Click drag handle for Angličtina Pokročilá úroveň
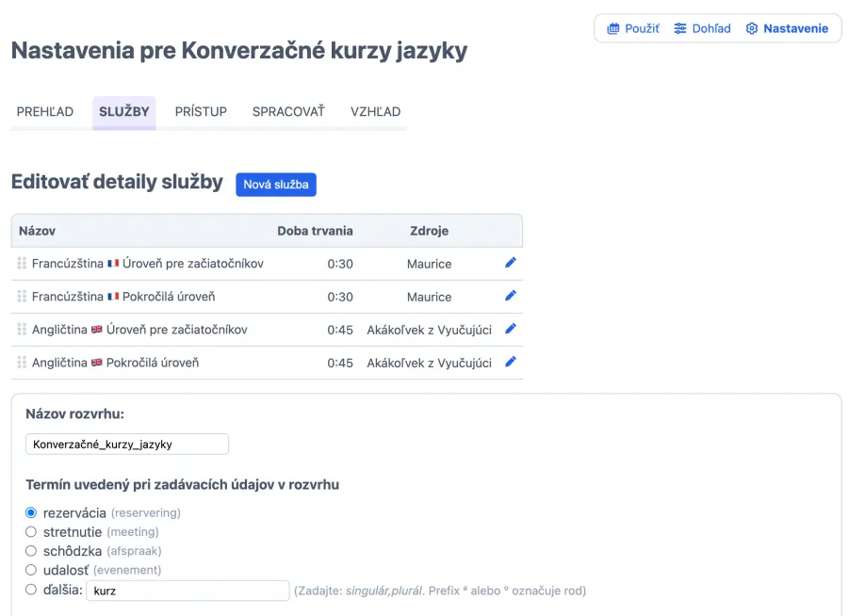The image size is (848, 616). click(x=22, y=363)
